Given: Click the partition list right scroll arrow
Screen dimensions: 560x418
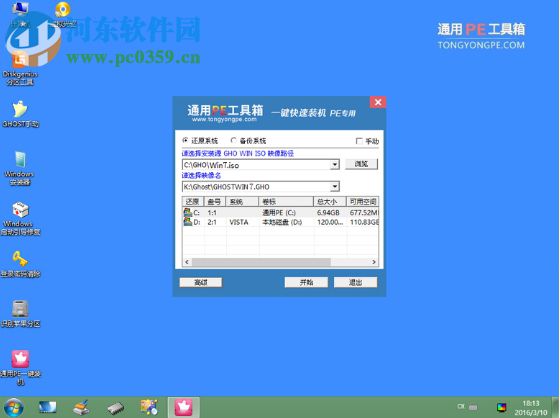Looking at the screenshot, I should [x=374, y=262].
